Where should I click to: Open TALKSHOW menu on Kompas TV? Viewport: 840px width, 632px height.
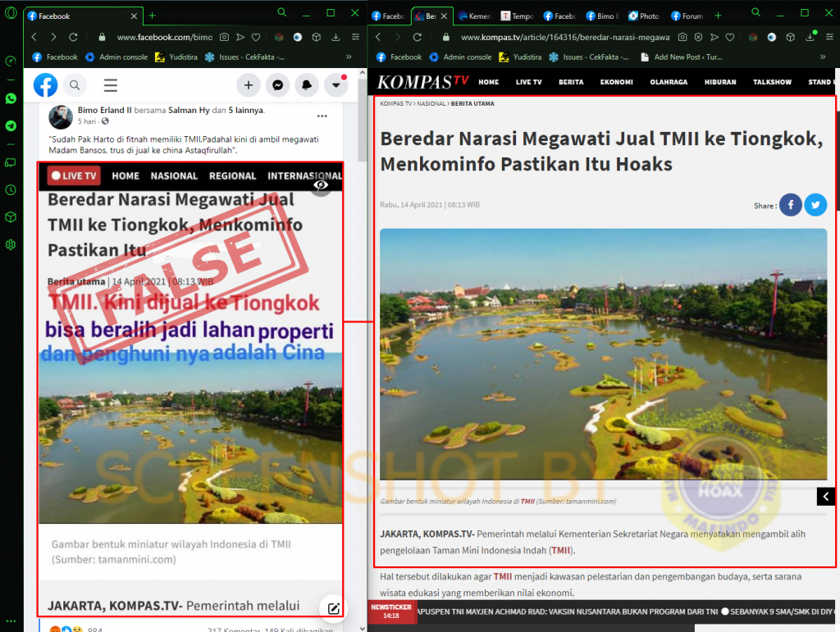(772, 82)
